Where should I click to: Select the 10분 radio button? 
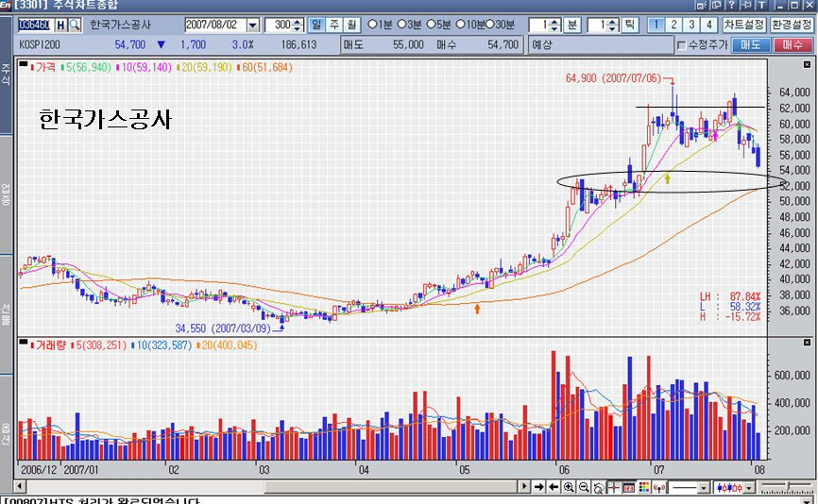(461, 25)
